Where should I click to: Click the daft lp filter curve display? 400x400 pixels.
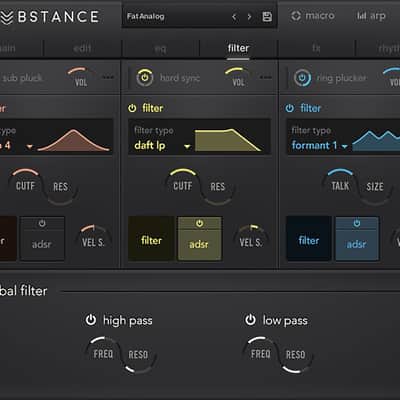(228, 140)
